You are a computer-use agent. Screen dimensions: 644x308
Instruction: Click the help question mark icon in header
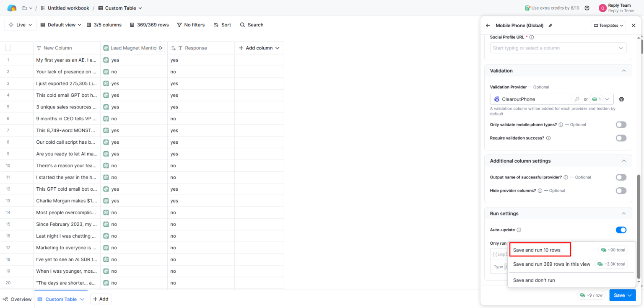(587, 8)
